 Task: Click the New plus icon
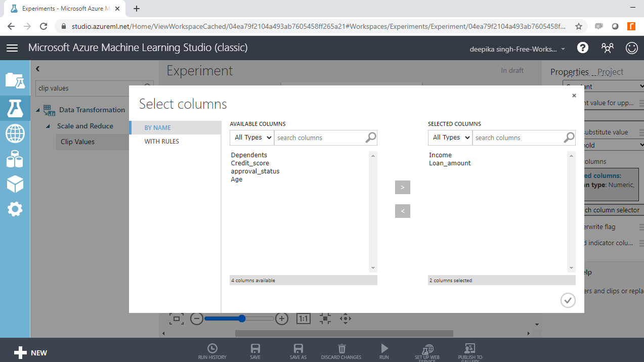(20, 353)
